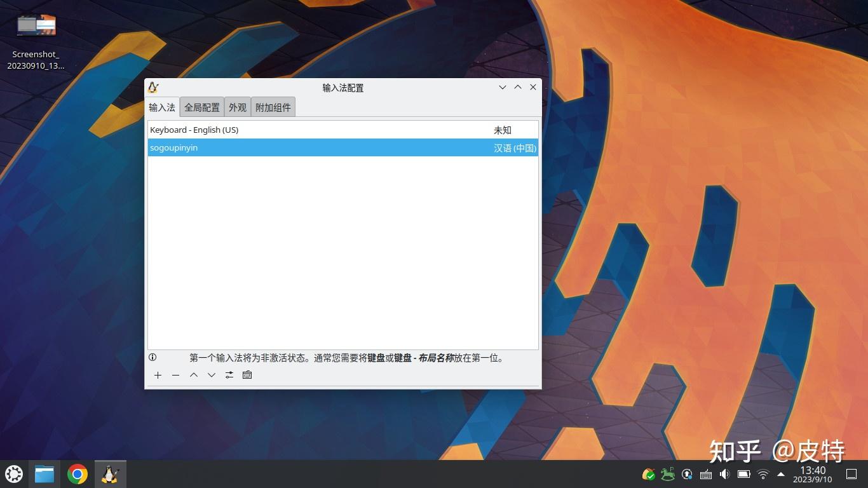
Task: Maximize the 输入法配置 window
Action: pos(518,87)
